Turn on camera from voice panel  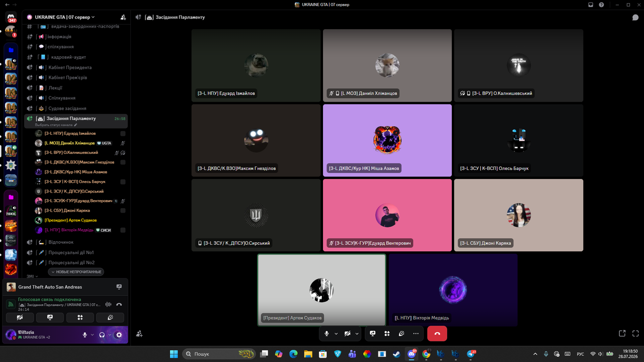[x=20, y=317]
